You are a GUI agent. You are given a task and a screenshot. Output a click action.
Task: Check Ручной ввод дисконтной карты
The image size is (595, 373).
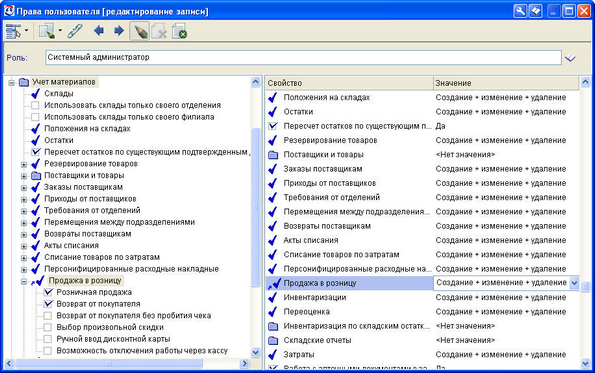[47, 339]
